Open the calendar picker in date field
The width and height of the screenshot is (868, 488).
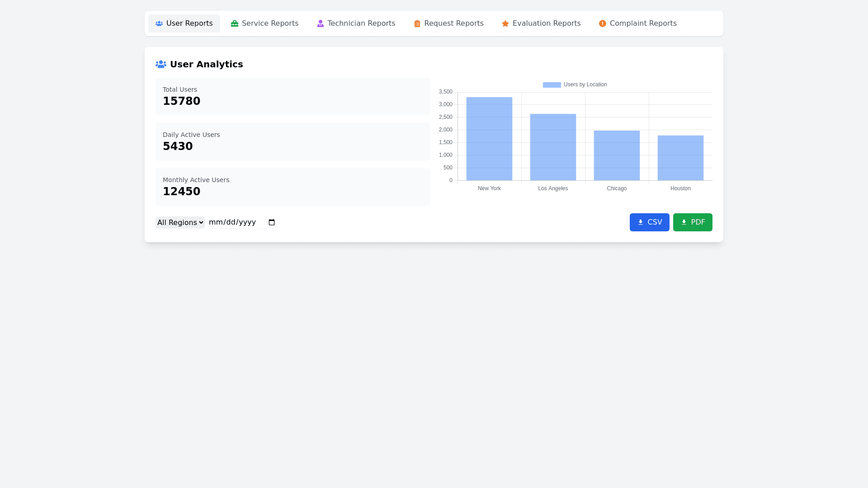(x=272, y=222)
